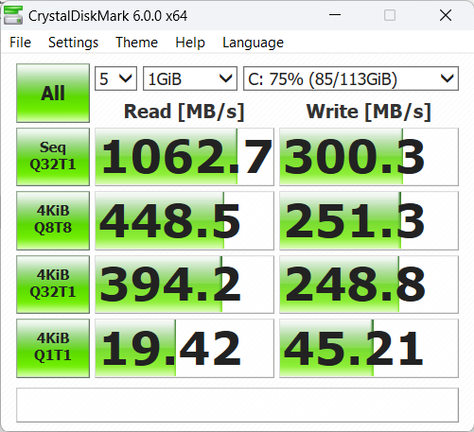Click the Read [MB/s] column header
Viewport: 474px width, 432px height.
pos(184,112)
